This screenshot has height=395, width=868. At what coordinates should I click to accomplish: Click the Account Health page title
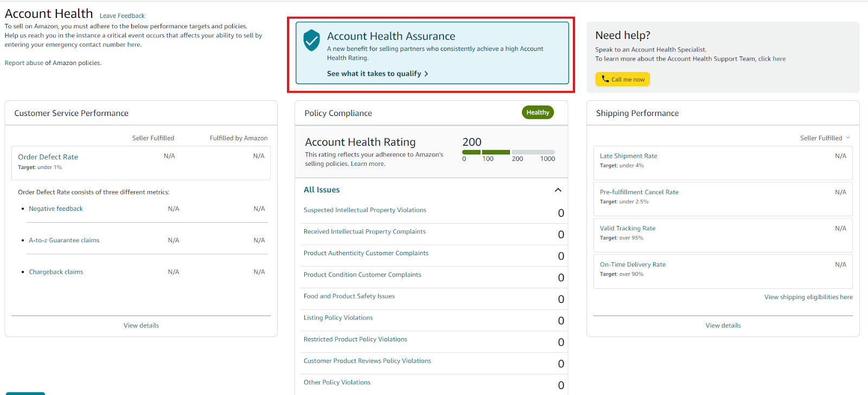(x=49, y=14)
